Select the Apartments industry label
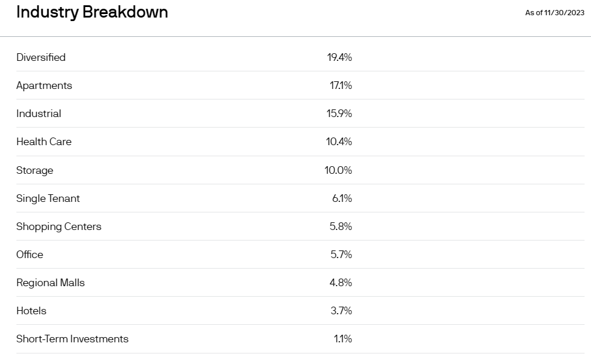591x364 pixels. tap(44, 85)
